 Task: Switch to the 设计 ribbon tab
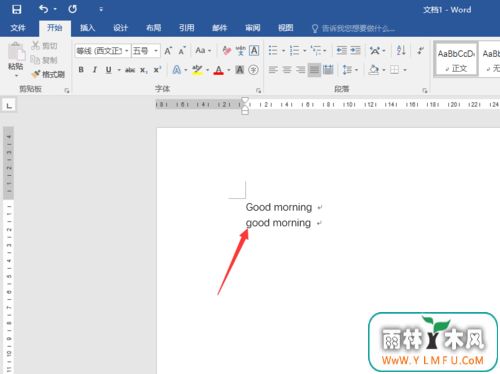[120, 28]
